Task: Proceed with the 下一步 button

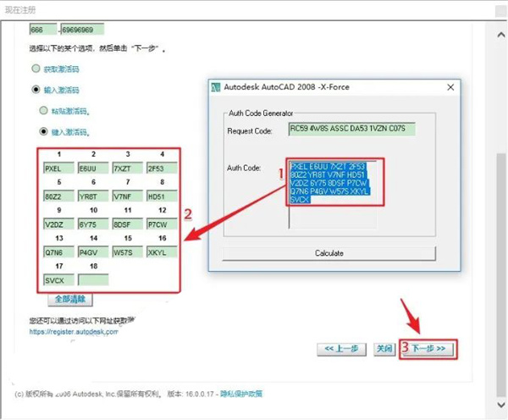Action: [428, 349]
